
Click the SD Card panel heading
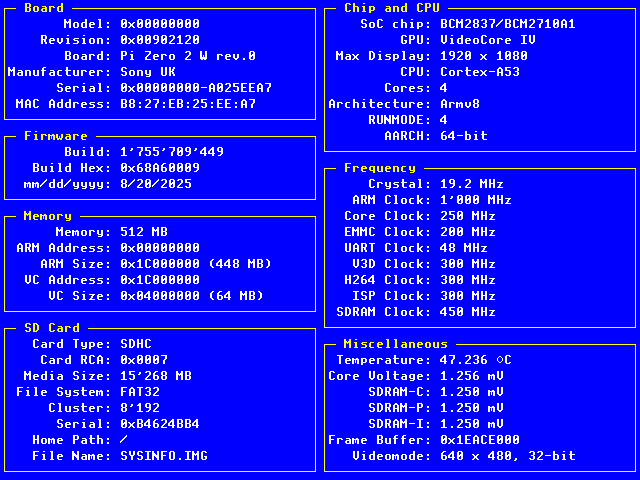(x=52, y=328)
